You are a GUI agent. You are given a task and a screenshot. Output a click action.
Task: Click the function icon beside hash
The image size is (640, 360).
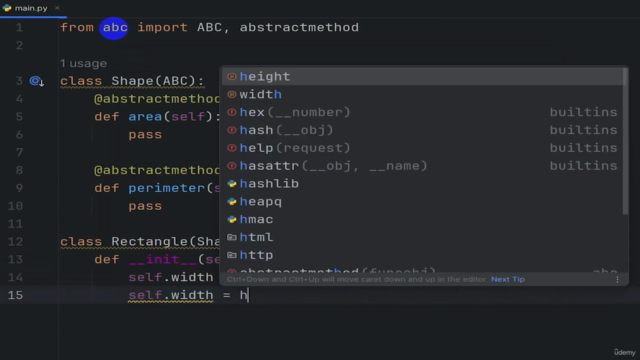[232, 130]
